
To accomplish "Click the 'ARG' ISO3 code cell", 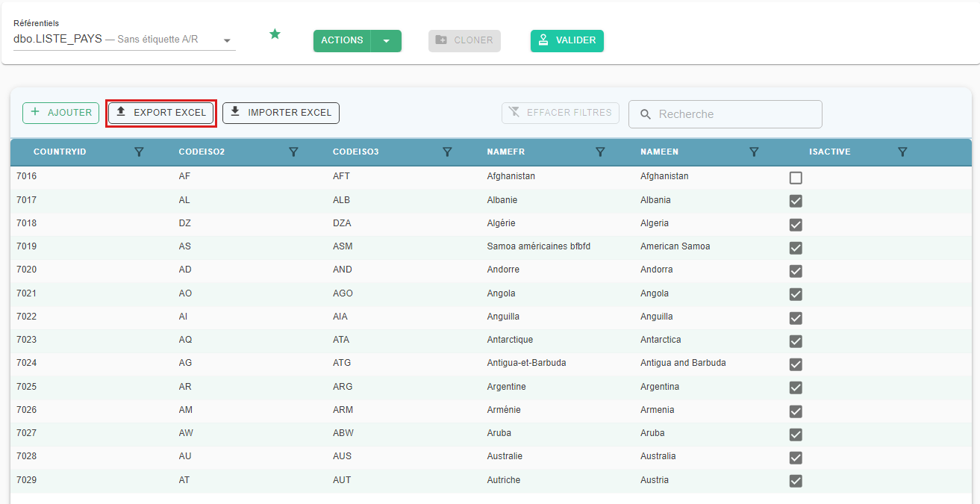I will pyautogui.click(x=343, y=387).
